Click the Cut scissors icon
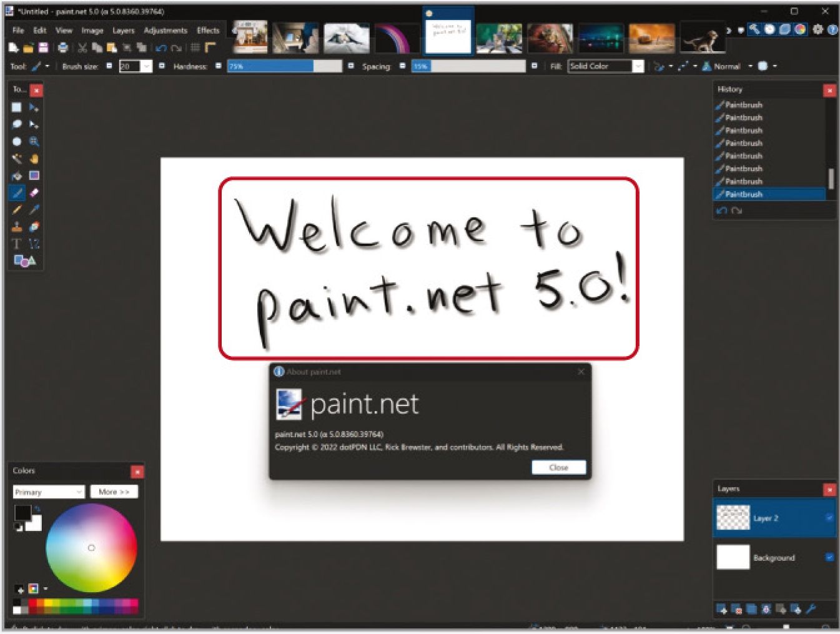The width and height of the screenshot is (840, 634). (x=82, y=47)
